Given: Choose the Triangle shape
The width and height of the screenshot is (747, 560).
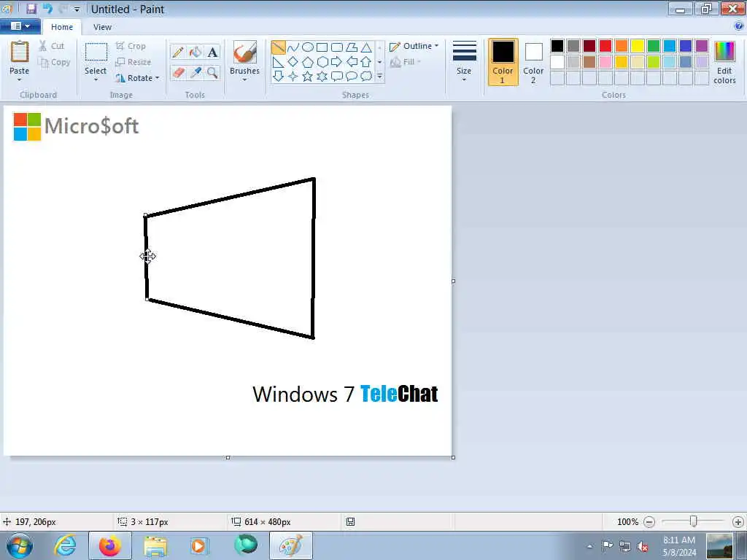Looking at the screenshot, I should pyautogui.click(x=366, y=47).
